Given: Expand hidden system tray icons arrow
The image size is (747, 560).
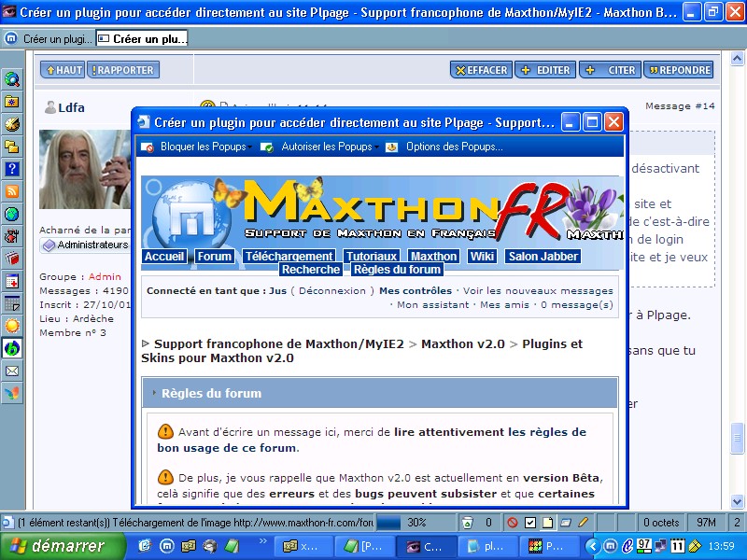Looking at the screenshot, I should [x=592, y=546].
